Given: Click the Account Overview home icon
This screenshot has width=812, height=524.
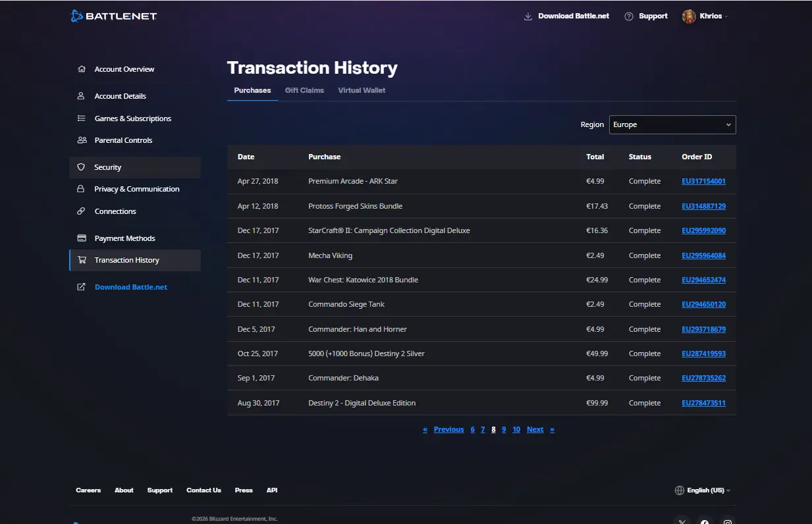Looking at the screenshot, I should (x=82, y=69).
